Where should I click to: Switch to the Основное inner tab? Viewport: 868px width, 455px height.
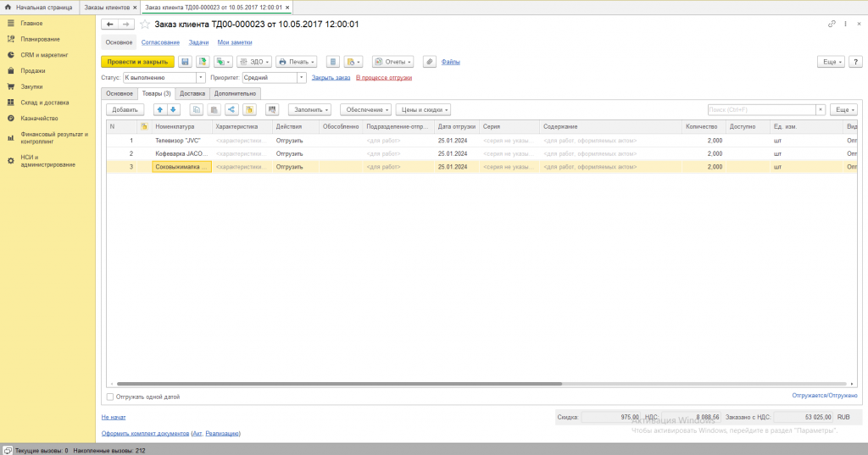point(120,93)
